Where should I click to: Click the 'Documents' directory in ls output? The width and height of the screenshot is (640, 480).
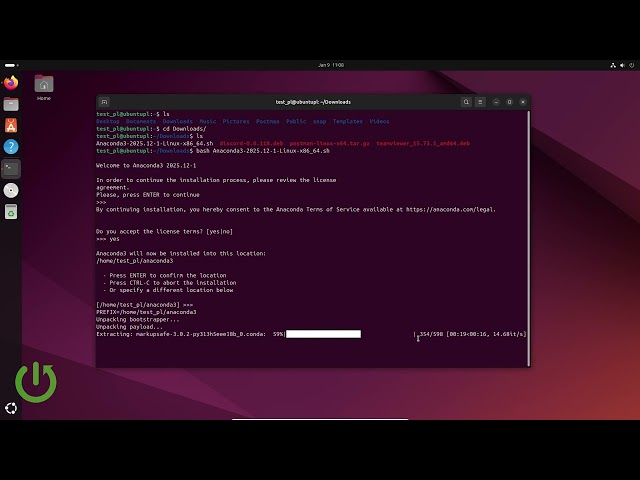(x=141, y=121)
